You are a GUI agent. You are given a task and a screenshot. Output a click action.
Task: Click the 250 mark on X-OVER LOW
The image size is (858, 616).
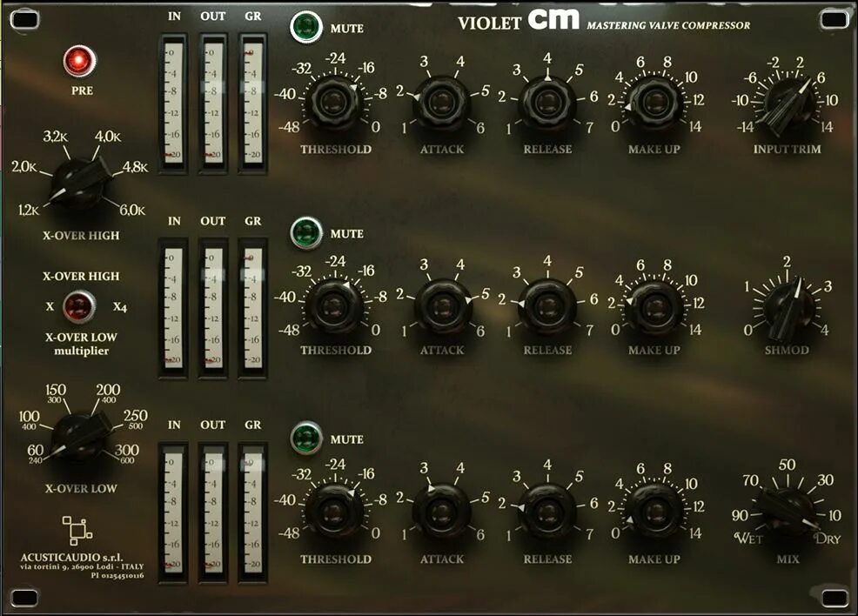[136, 416]
